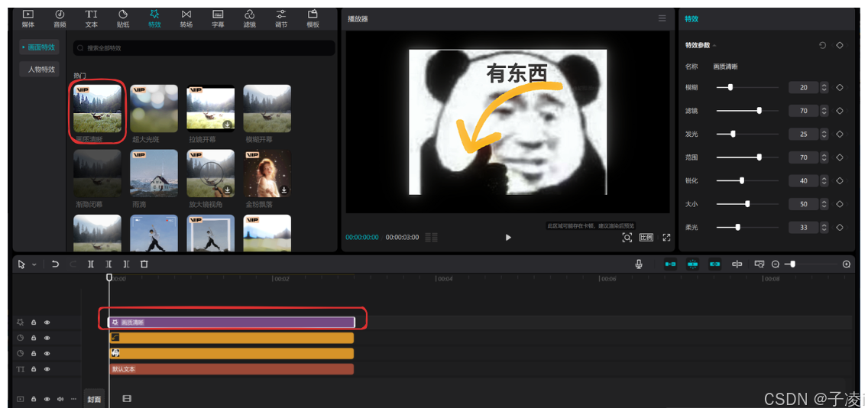Add a keyframe for 滤镜

(840, 111)
